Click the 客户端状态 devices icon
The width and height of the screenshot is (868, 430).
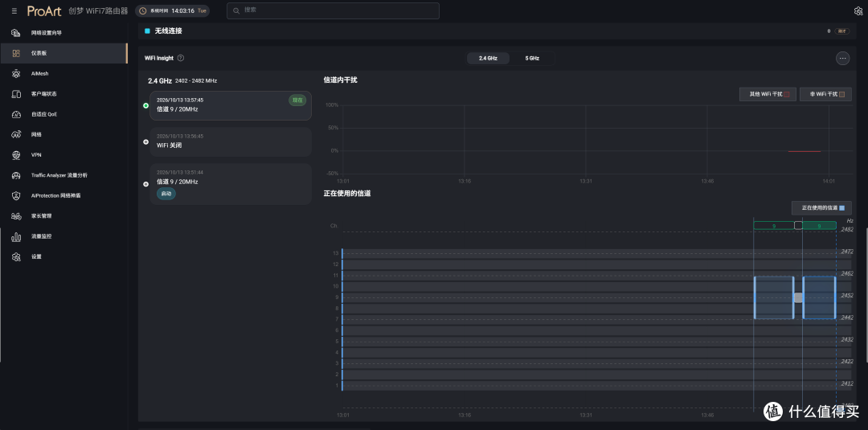pyautogui.click(x=16, y=94)
